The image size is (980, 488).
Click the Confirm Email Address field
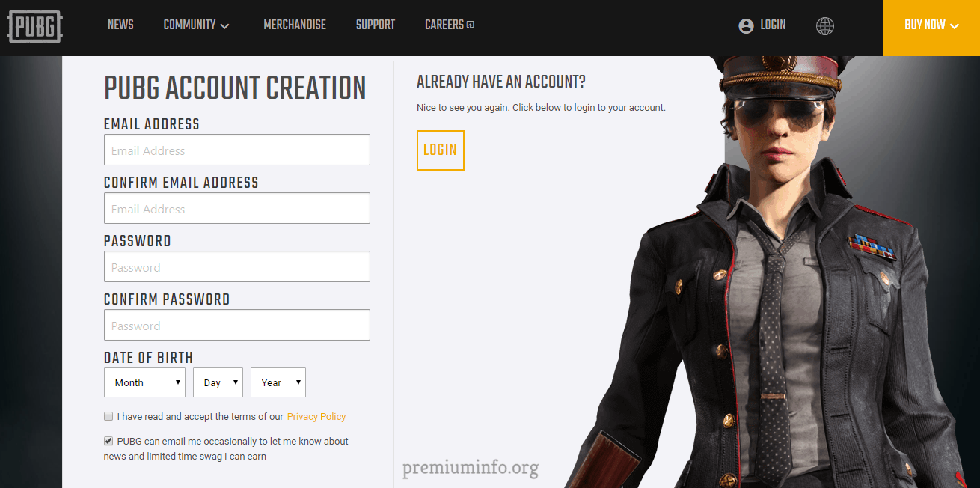[237, 208]
